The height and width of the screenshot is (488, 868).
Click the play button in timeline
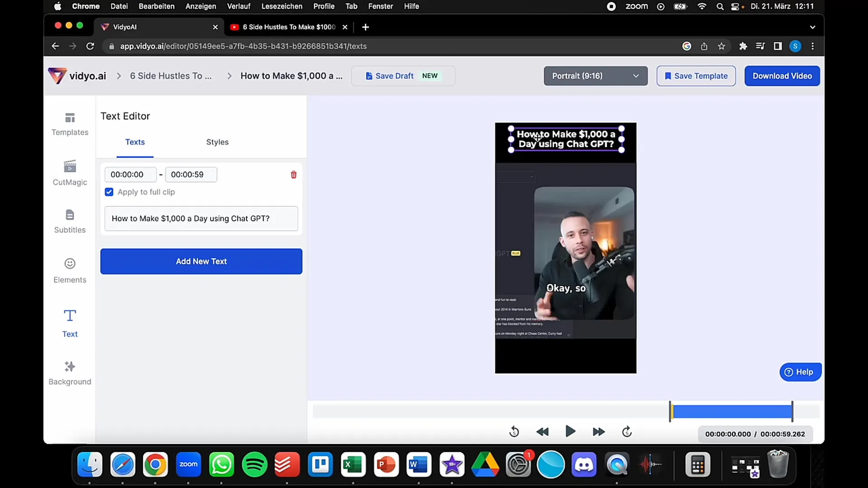point(569,432)
